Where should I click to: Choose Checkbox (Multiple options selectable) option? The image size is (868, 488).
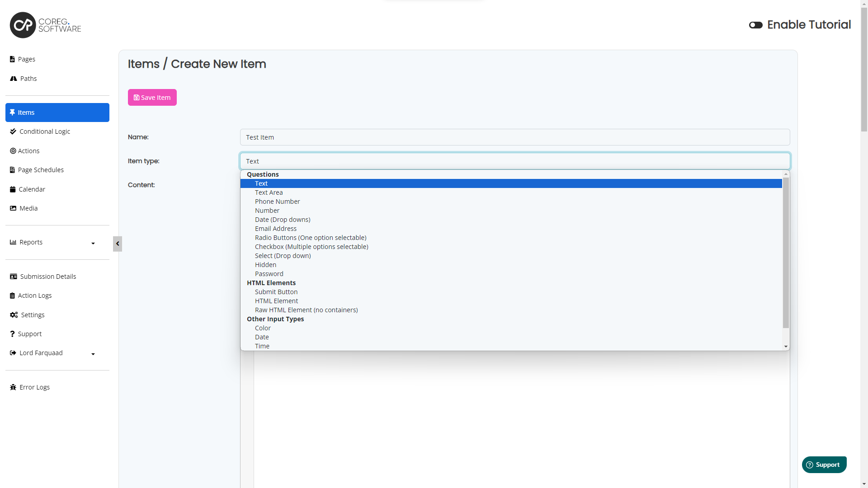tap(311, 247)
